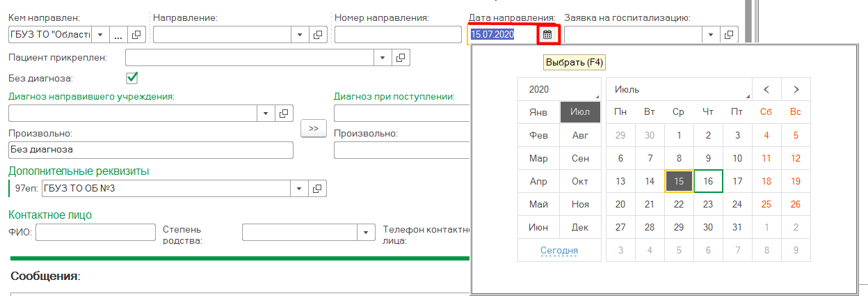Image resolution: width=868 pixels, height=296 pixels.
Task: Click the Сегодня link in calendar
Action: click(x=559, y=250)
